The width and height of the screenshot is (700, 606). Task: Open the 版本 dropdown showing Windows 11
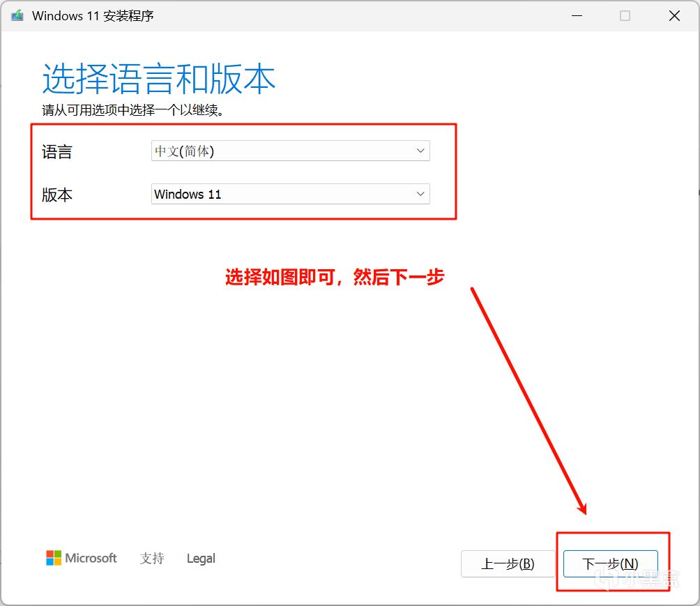(290, 194)
